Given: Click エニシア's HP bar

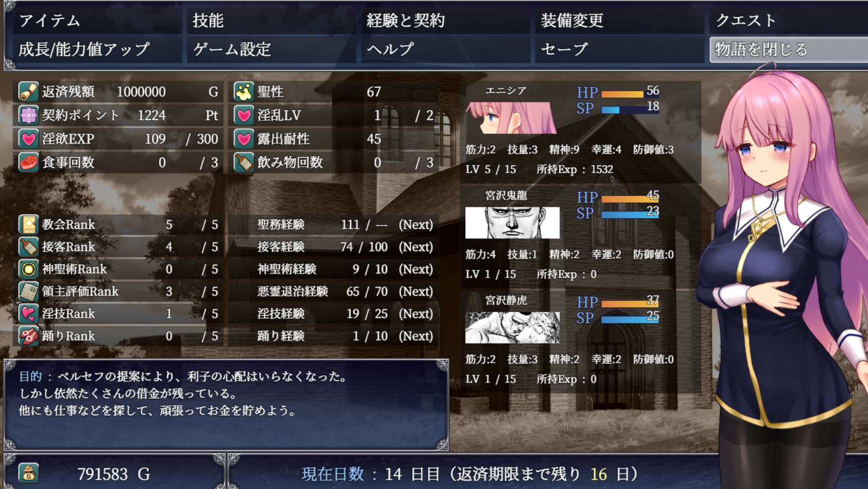Looking at the screenshot, I should [622, 94].
